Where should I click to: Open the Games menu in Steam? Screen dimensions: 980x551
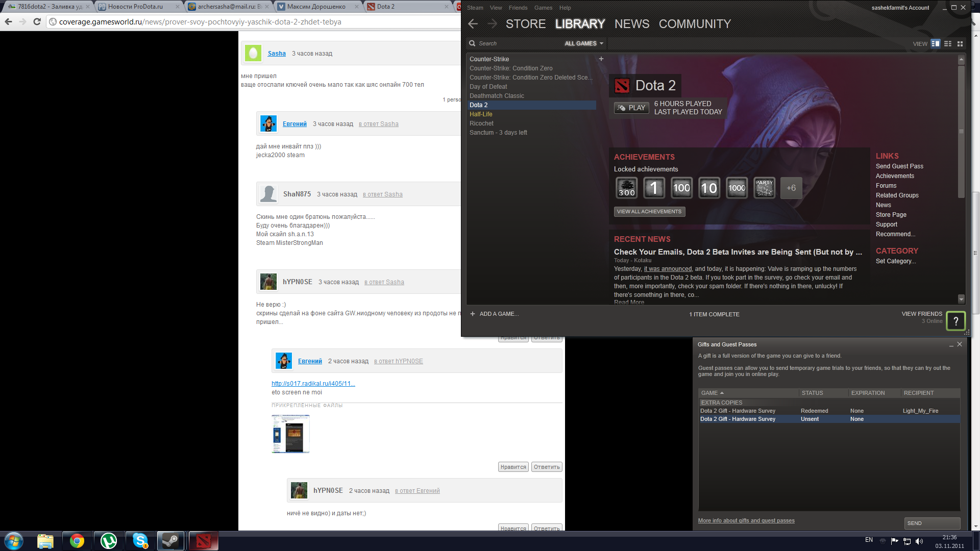click(543, 8)
